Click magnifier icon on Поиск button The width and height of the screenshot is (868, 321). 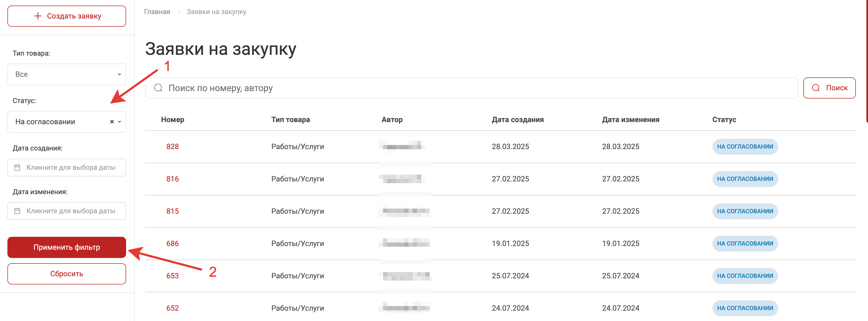(x=816, y=88)
